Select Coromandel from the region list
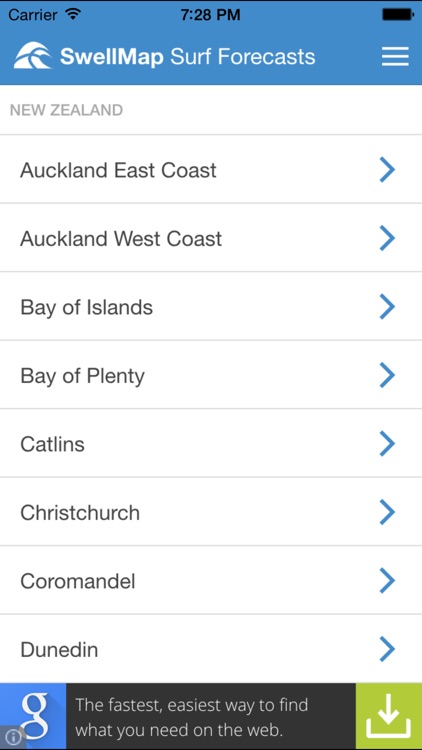 pyautogui.click(x=211, y=580)
